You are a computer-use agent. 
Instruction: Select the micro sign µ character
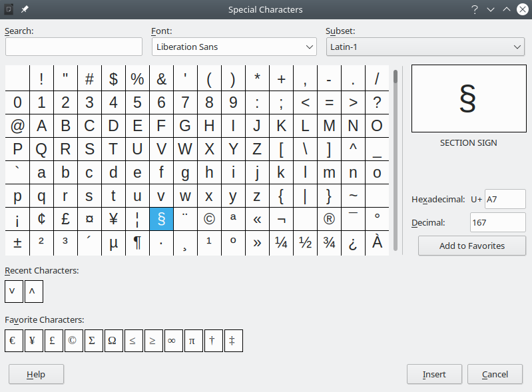(113, 243)
